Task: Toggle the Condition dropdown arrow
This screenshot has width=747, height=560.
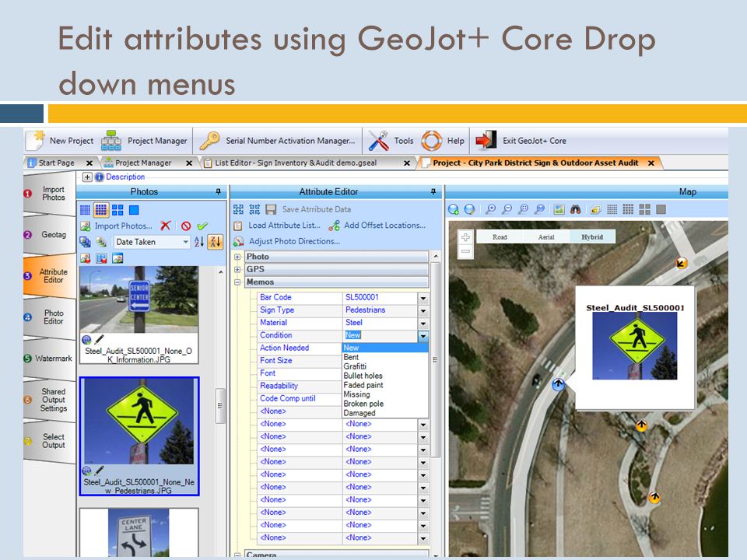Action: pos(423,336)
